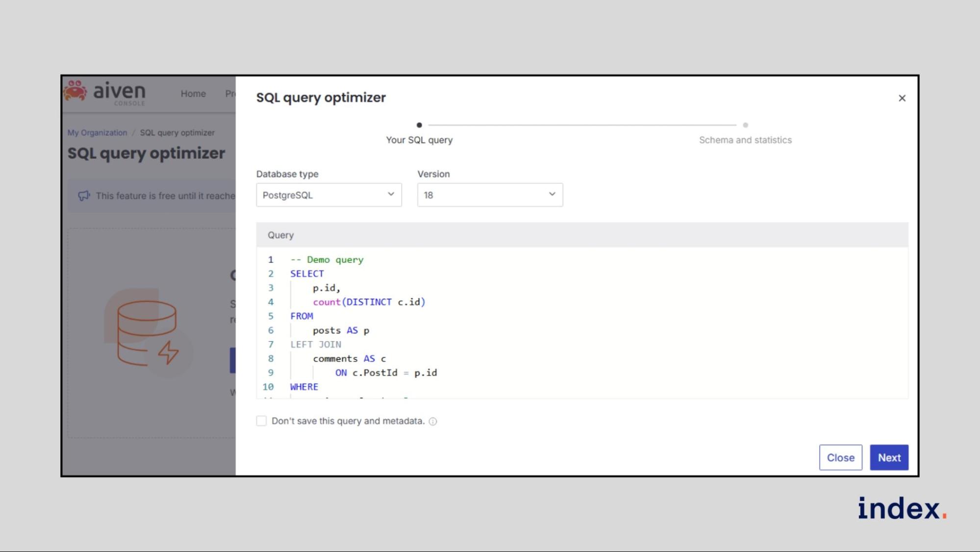980x552 pixels.
Task: Click the megaphone announcement icon
Action: point(84,196)
